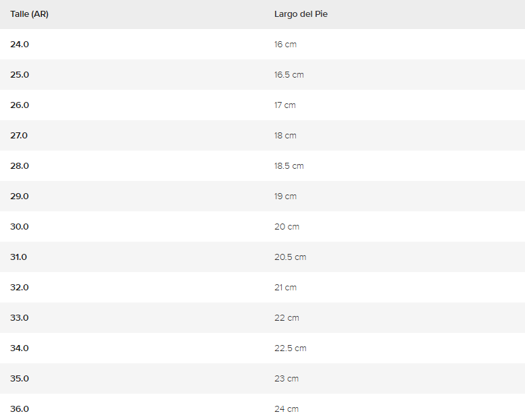The image size is (525, 420).
Task: Click the 20 cm length value
Action: (286, 227)
